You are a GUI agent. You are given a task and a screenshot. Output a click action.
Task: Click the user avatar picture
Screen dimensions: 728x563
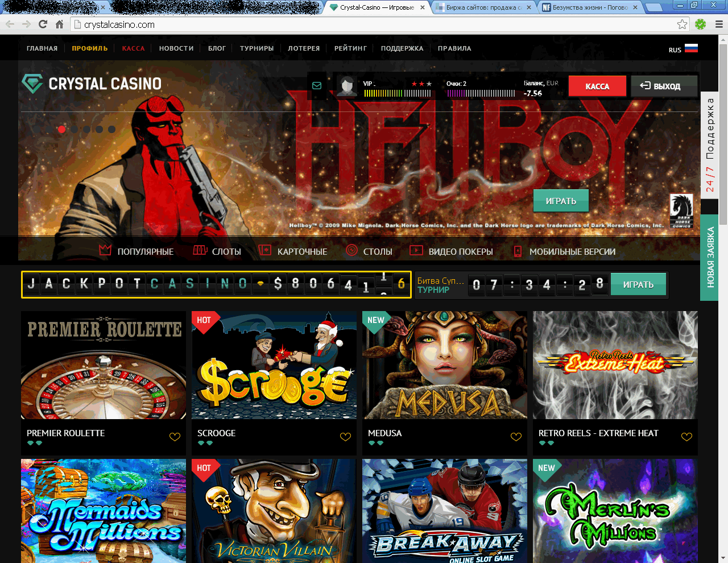pos(346,86)
